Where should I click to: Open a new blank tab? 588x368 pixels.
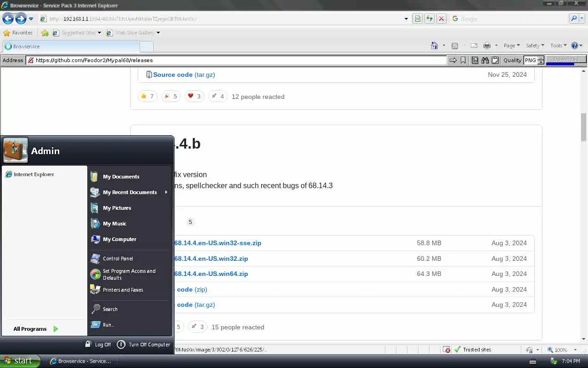147,46
